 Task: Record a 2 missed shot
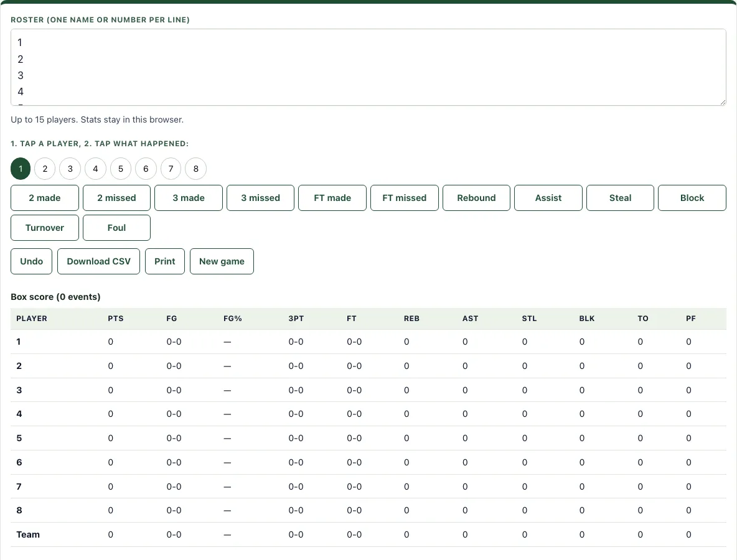click(116, 198)
